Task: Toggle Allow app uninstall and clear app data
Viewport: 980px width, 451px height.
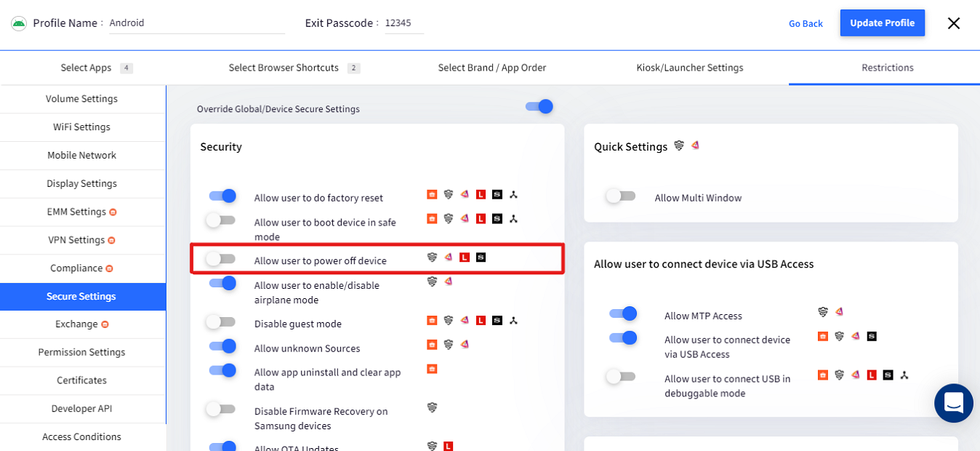Action: click(x=222, y=370)
